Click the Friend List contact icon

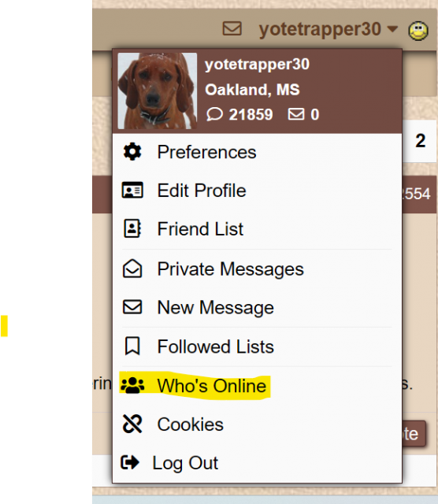(x=132, y=228)
